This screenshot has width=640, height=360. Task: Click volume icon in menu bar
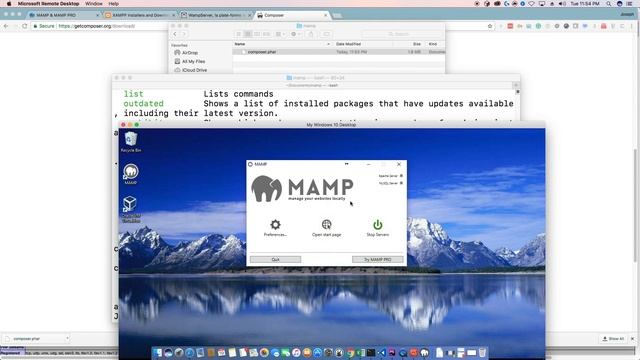(x=562, y=4)
